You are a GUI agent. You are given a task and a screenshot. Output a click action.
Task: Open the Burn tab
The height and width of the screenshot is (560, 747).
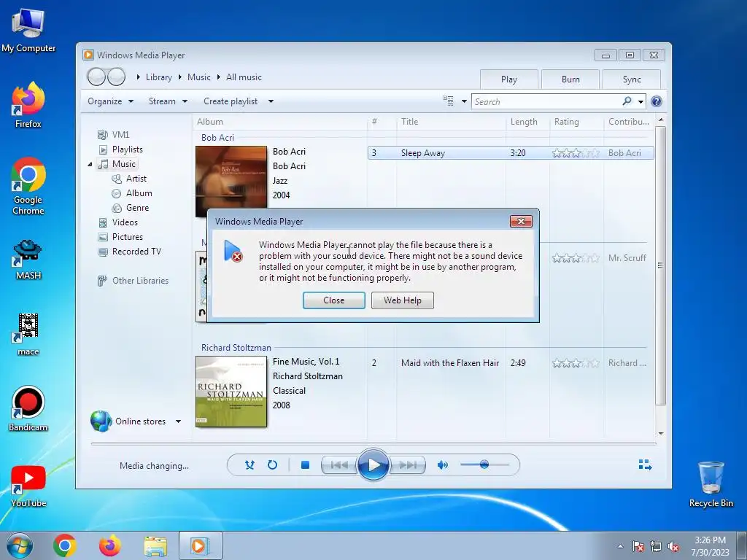pos(570,79)
